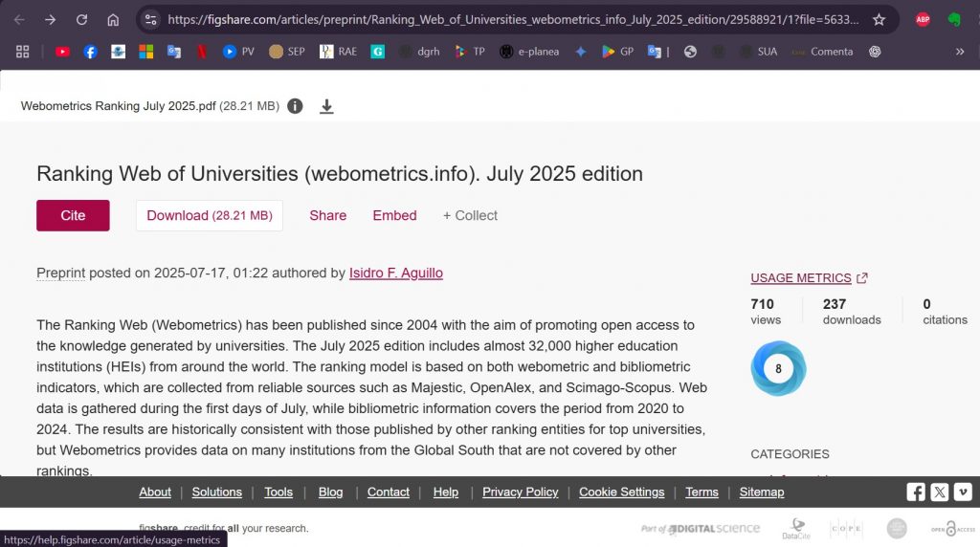Open the YouTube bookmark icon
Image resolution: width=980 pixels, height=547 pixels.
click(62, 52)
